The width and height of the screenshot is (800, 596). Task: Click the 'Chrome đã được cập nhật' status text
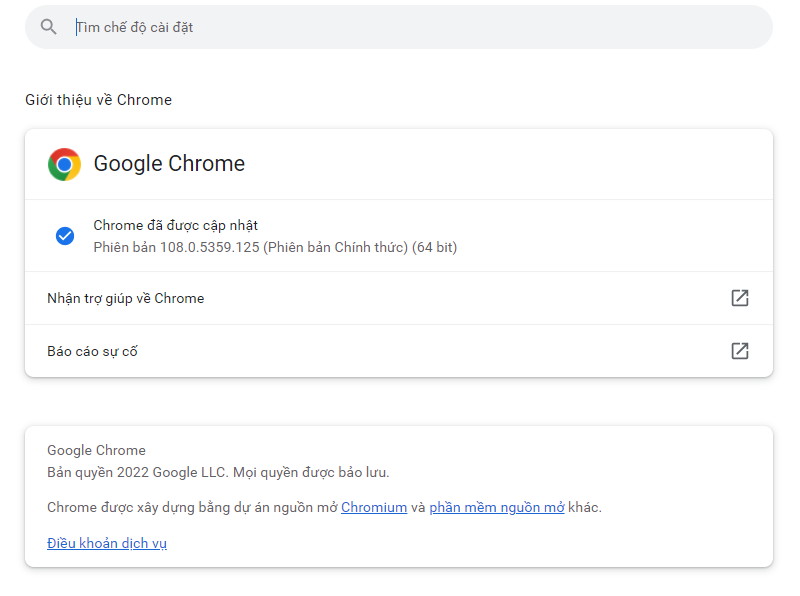(176, 225)
